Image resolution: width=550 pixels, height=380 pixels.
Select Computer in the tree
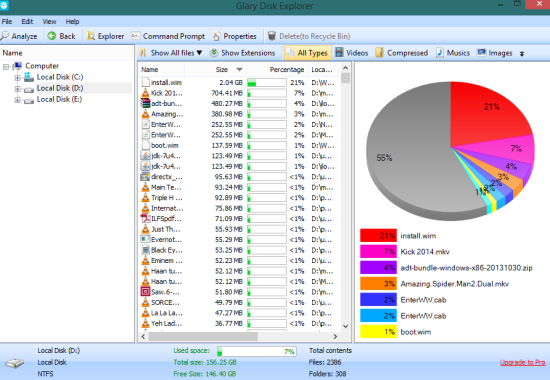tap(42, 66)
